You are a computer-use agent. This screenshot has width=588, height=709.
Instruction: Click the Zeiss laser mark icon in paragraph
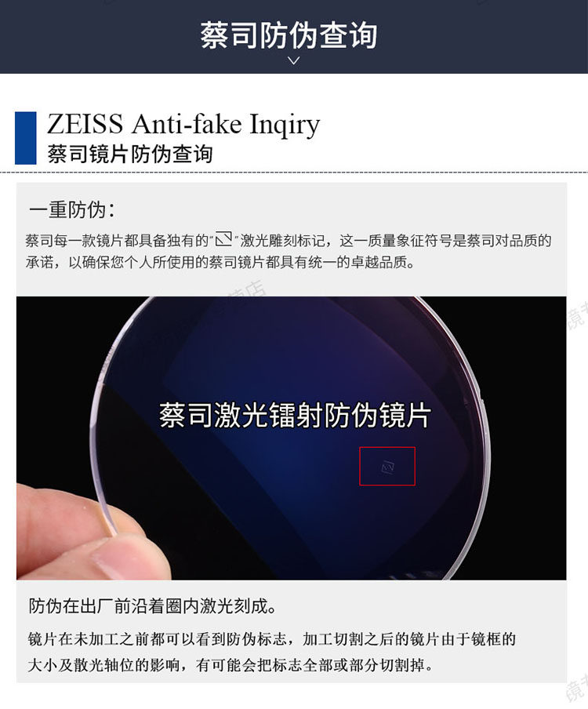(x=223, y=238)
